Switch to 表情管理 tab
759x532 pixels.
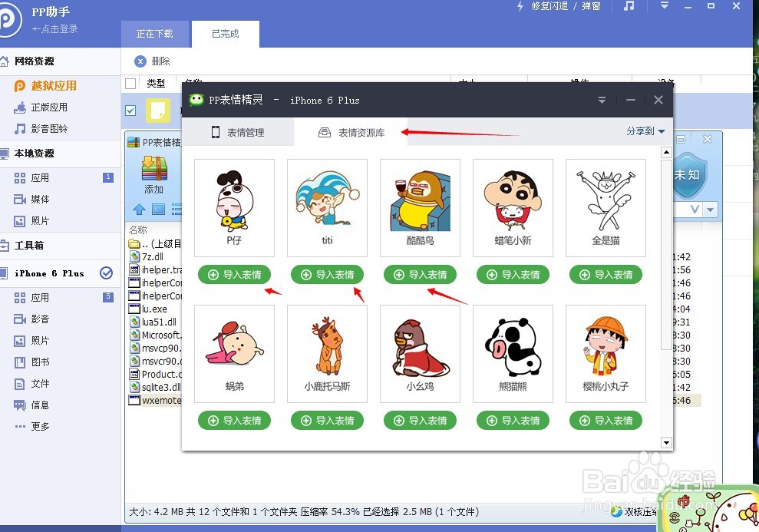(x=238, y=132)
